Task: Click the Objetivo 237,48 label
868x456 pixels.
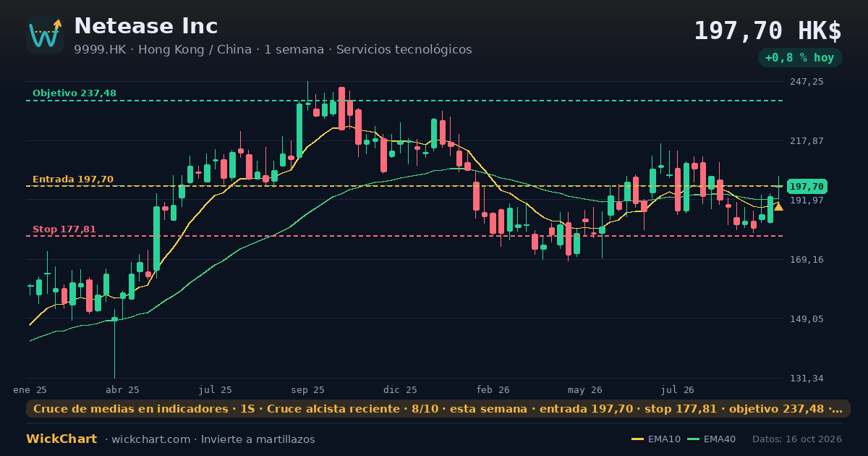Action: pyautogui.click(x=75, y=93)
